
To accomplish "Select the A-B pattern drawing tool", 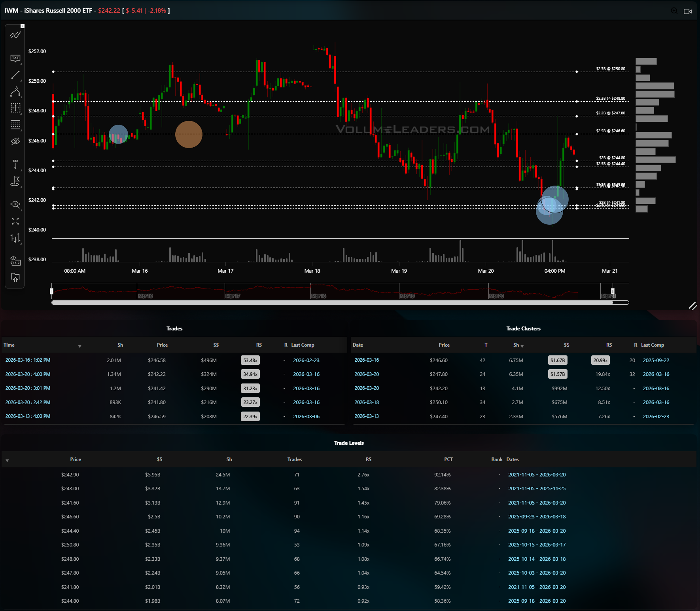I will (15, 91).
